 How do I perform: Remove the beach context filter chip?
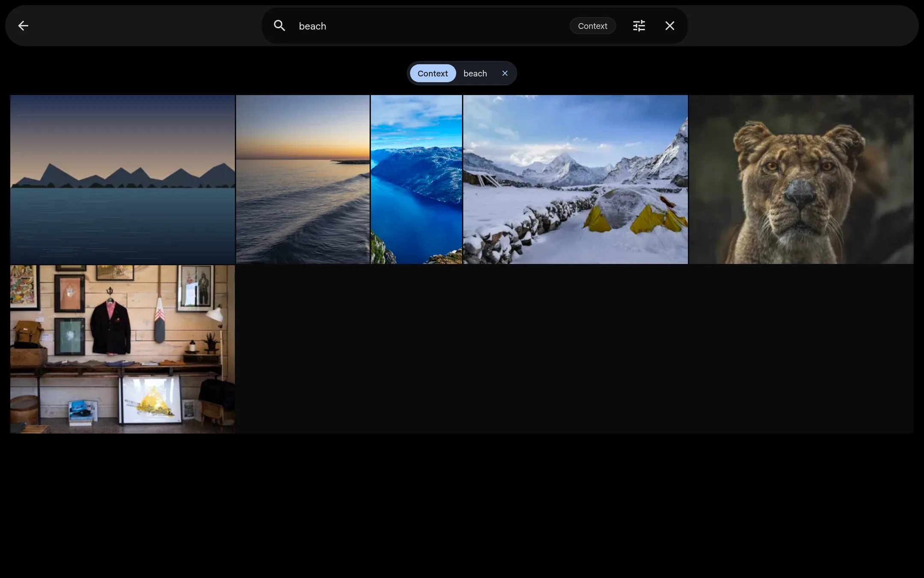505,73
